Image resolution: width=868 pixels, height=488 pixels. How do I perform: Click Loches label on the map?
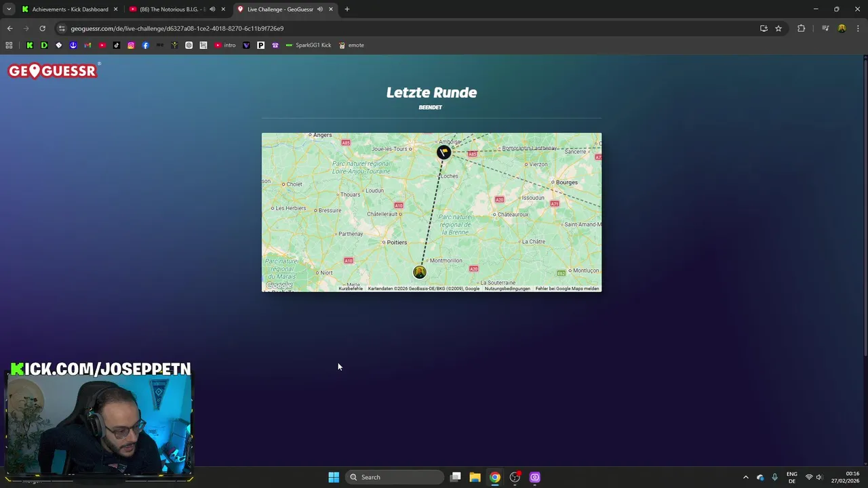(449, 176)
